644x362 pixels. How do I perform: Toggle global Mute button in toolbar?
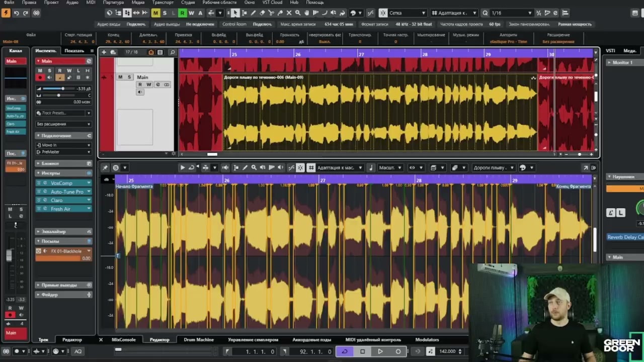(x=155, y=13)
